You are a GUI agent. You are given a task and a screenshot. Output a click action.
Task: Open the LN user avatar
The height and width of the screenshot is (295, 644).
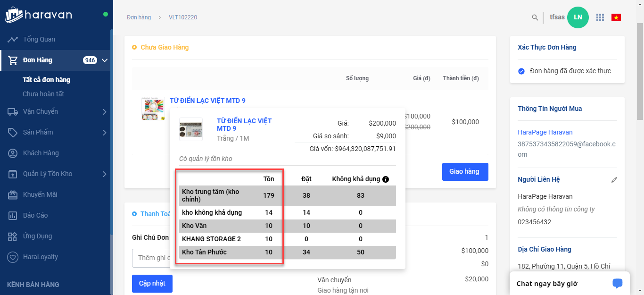tap(578, 17)
